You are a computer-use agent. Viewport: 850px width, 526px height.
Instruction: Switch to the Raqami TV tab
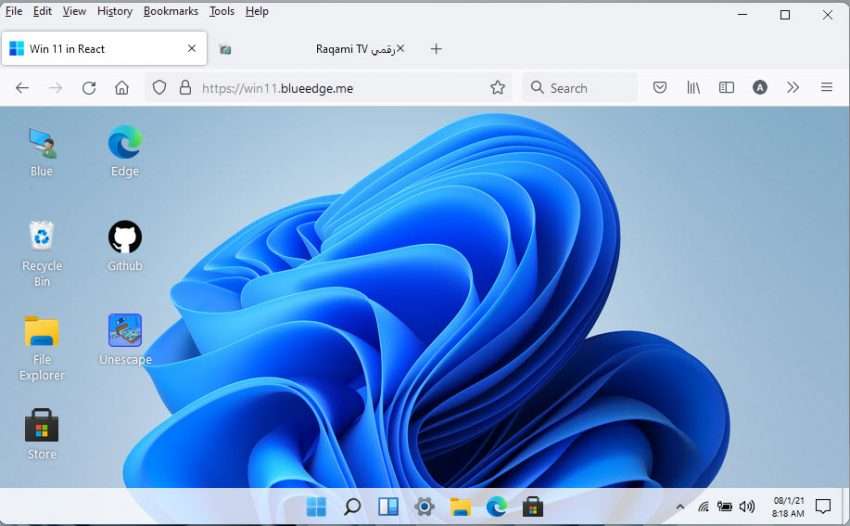click(312, 49)
